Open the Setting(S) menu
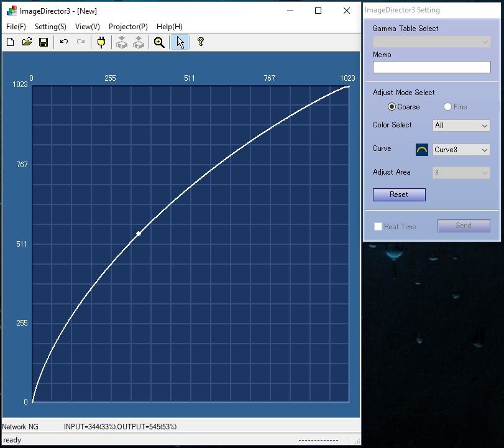The width and height of the screenshot is (504, 448). [x=50, y=27]
